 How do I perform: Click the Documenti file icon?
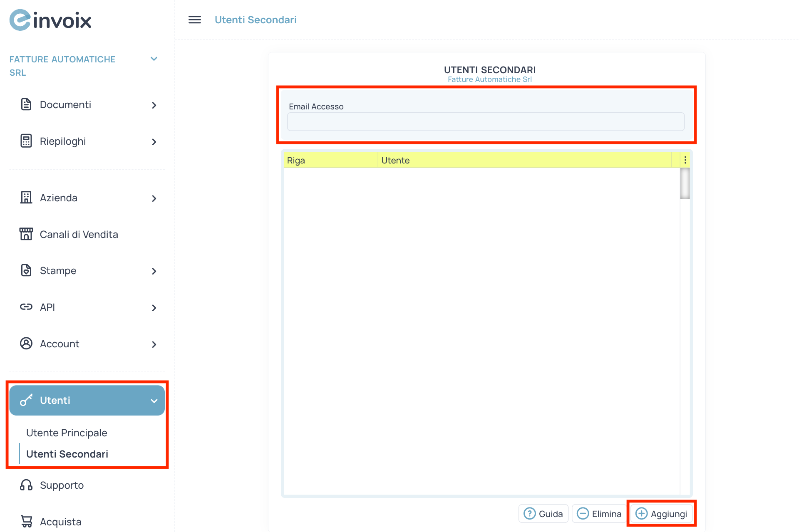(x=26, y=104)
